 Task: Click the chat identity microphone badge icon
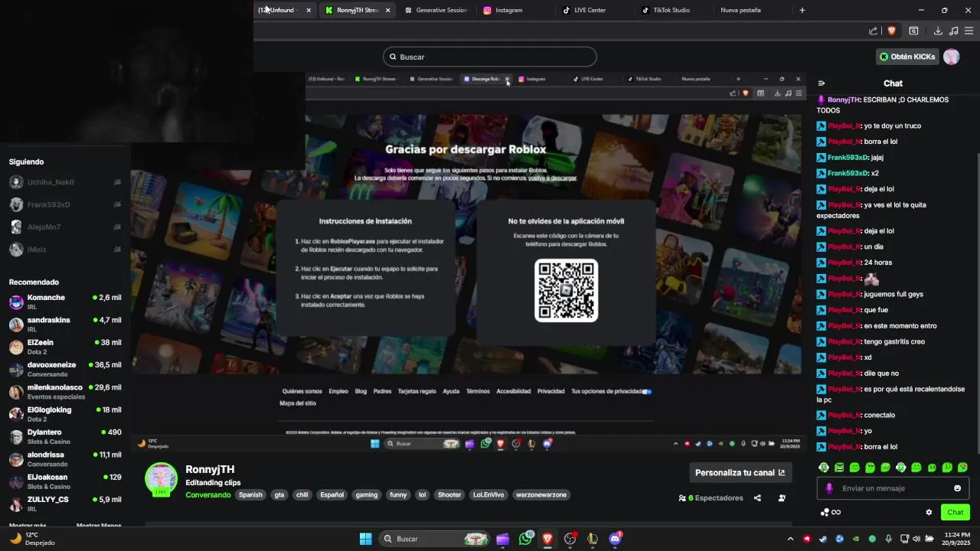point(829,488)
